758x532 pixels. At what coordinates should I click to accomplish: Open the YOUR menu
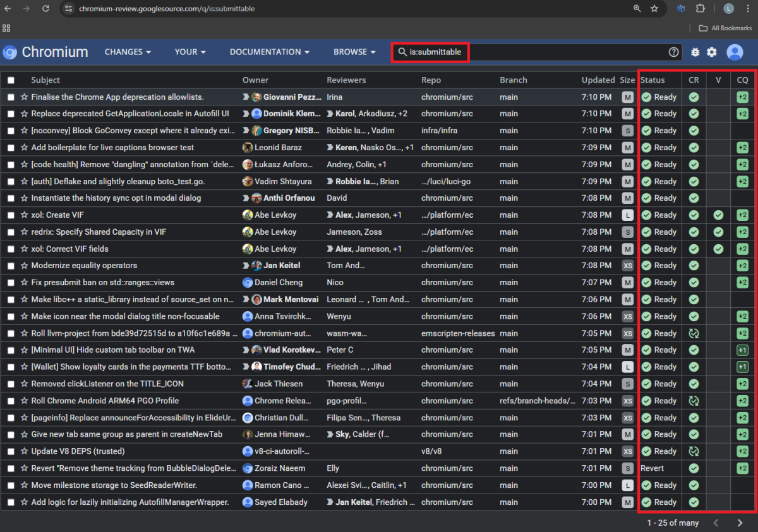[189, 52]
